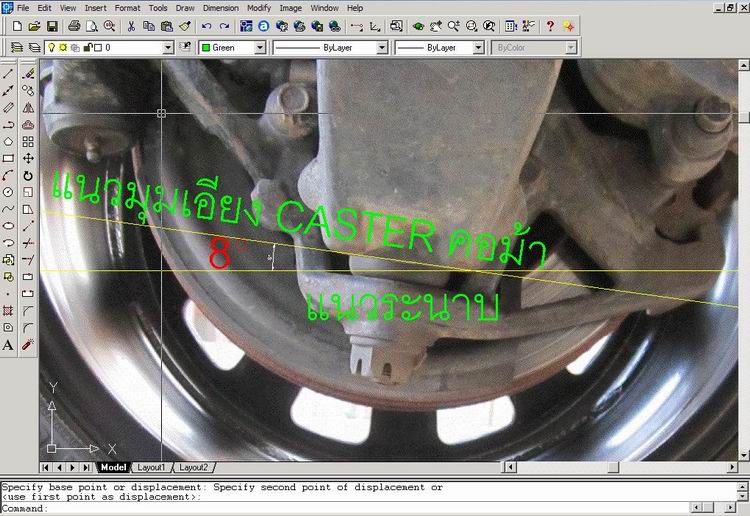Screen dimensions: 750x516
Task: Open the Green color dropdown
Action: tap(260, 47)
